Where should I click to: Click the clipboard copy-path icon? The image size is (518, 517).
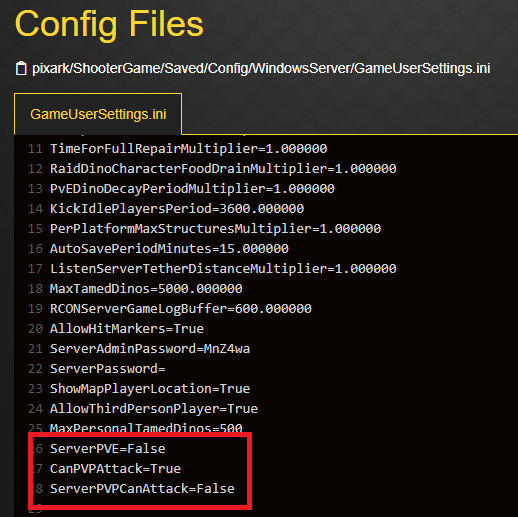pyautogui.click(x=21, y=68)
